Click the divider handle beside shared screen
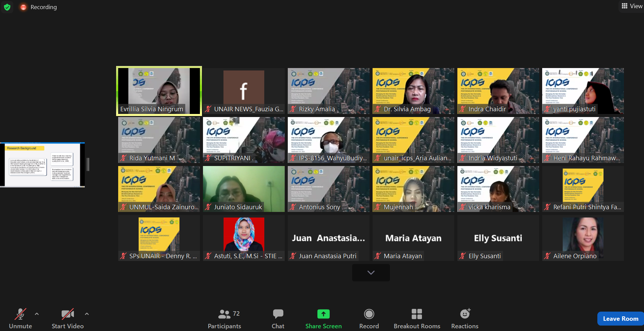This screenshot has height=331, width=644. click(88, 165)
